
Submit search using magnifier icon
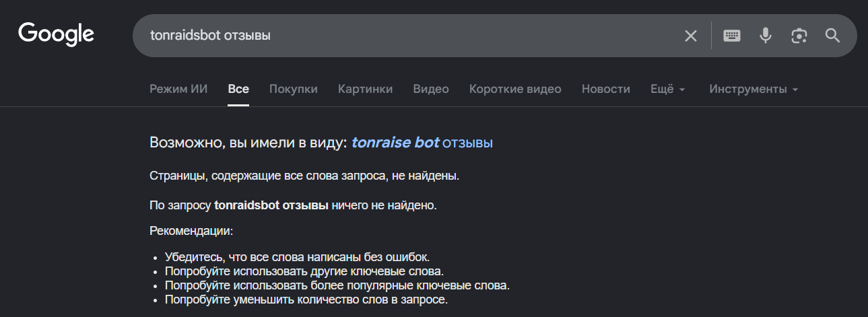click(833, 36)
